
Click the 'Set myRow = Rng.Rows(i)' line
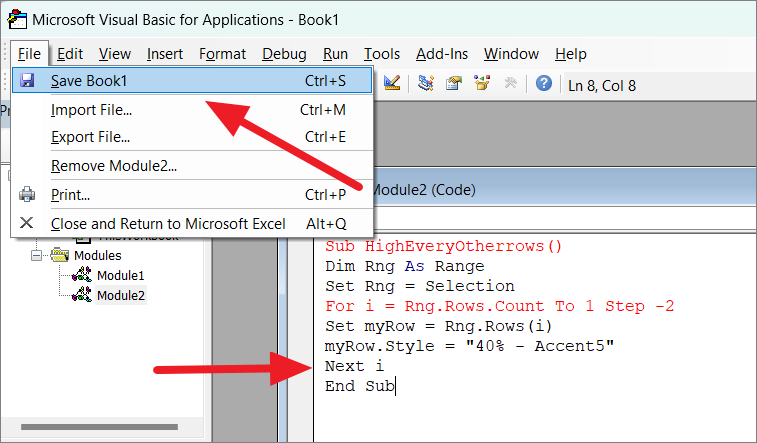(438, 326)
